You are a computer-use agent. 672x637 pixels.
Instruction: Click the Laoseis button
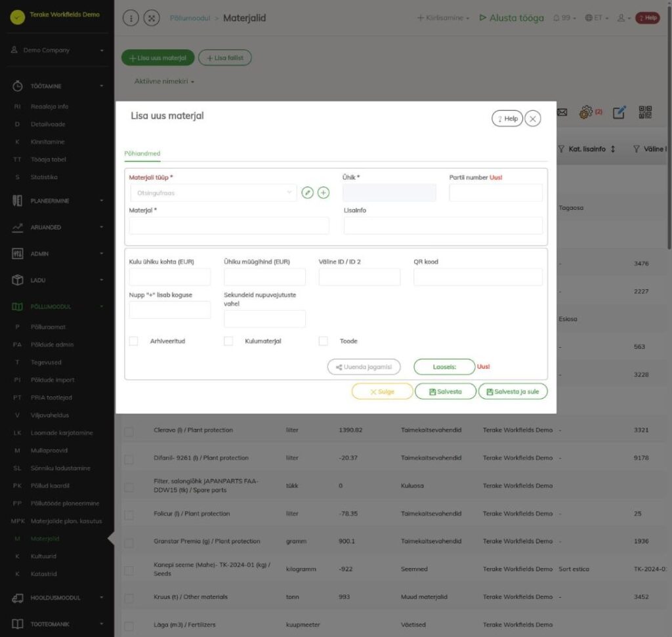point(444,367)
